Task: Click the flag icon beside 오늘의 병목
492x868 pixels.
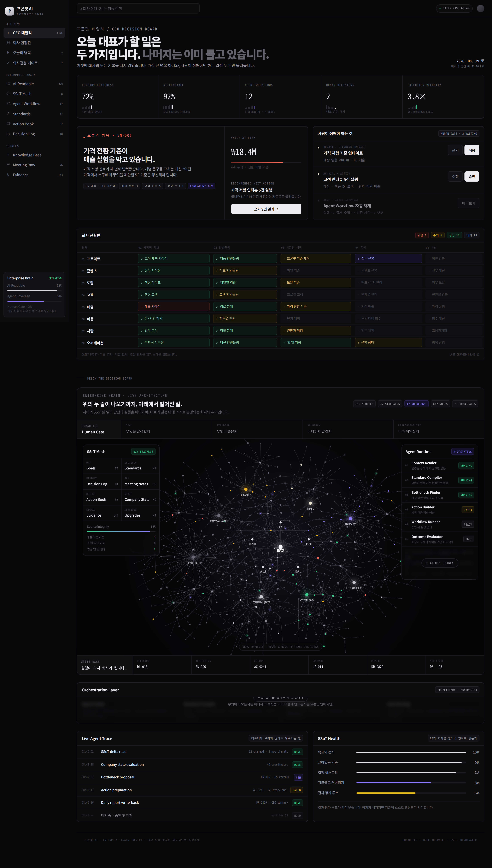Action: (8, 53)
